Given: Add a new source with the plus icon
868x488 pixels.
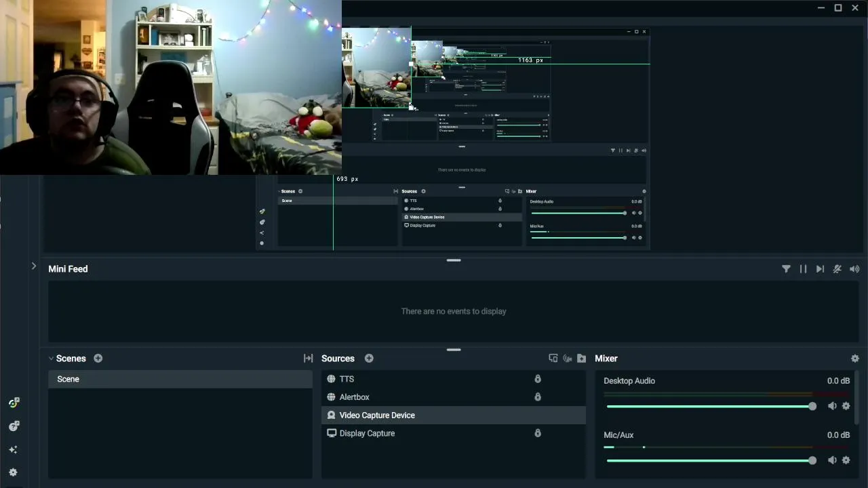Looking at the screenshot, I should (369, 359).
